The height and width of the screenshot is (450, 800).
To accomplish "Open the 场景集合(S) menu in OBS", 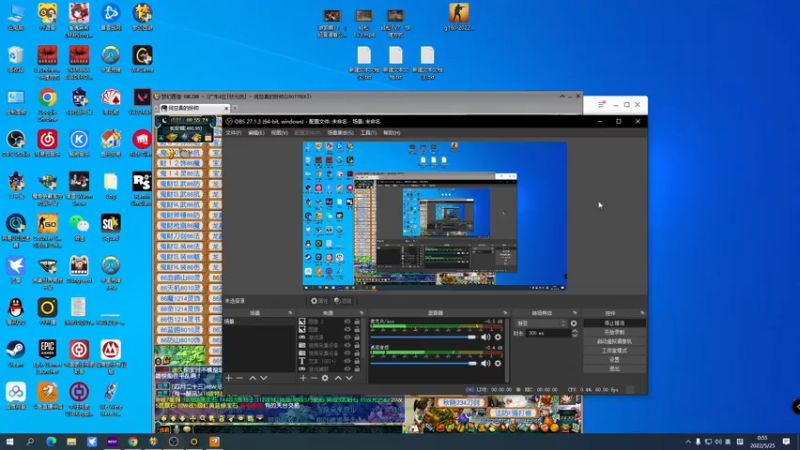I will (x=340, y=133).
